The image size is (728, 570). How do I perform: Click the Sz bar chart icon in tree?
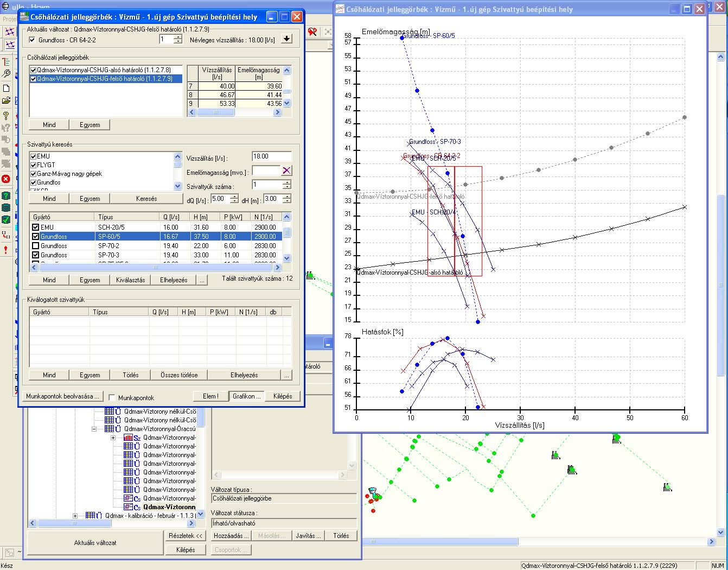pyautogui.click(x=128, y=438)
